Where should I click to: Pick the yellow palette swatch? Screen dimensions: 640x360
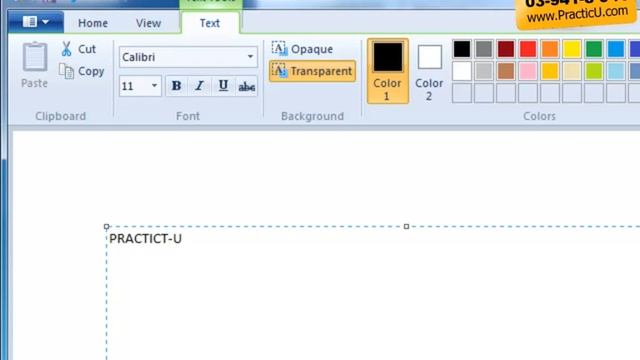pyautogui.click(x=572, y=49)
